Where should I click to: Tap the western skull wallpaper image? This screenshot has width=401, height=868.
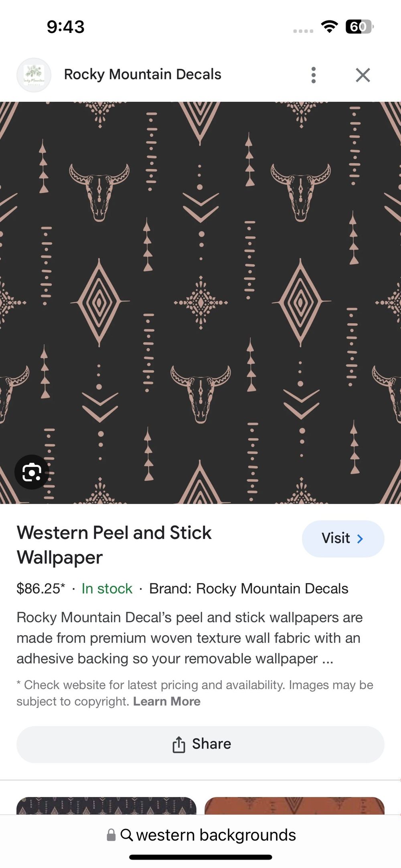[x=200, y=303]
